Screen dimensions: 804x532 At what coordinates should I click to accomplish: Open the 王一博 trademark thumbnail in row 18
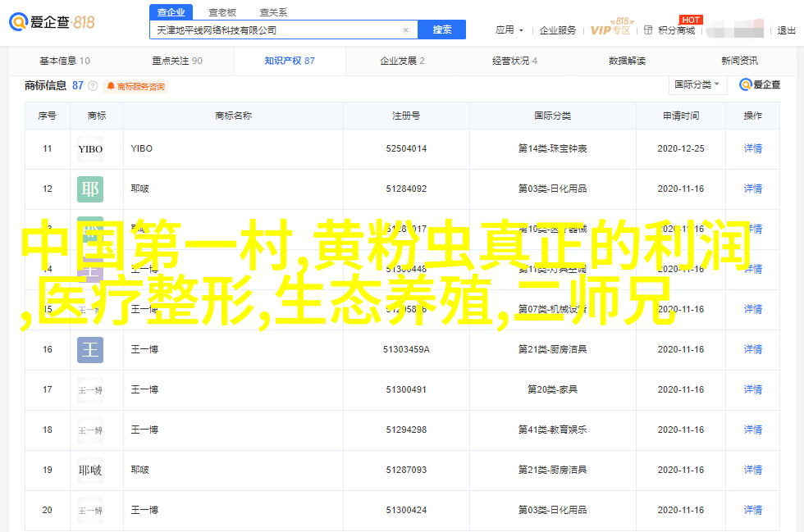(x=90, y=430)
